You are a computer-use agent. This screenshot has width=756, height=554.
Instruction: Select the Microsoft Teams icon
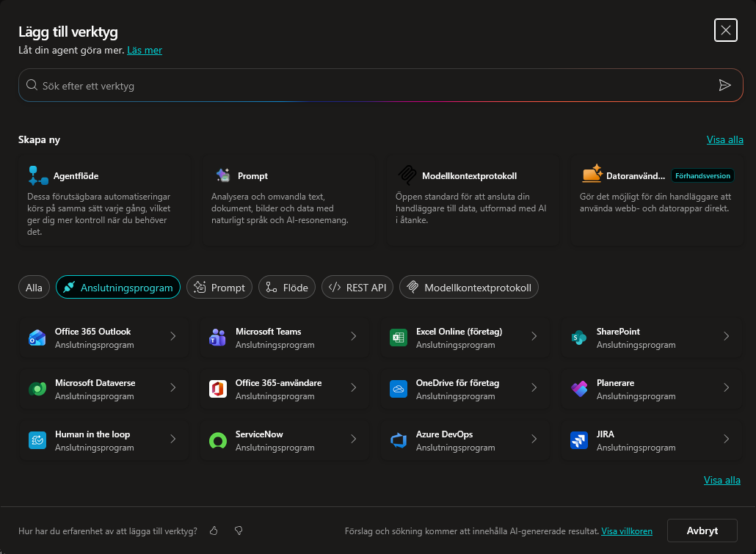click(x=217, y=338)
